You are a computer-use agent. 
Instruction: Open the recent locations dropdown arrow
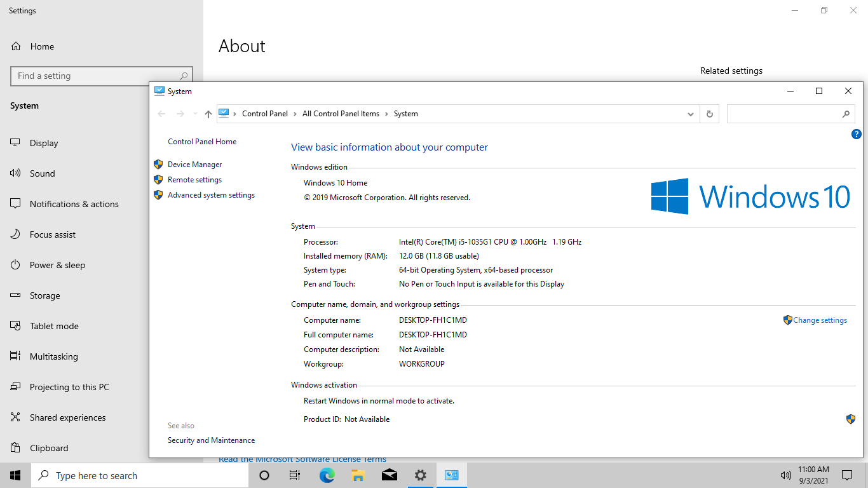194,114
